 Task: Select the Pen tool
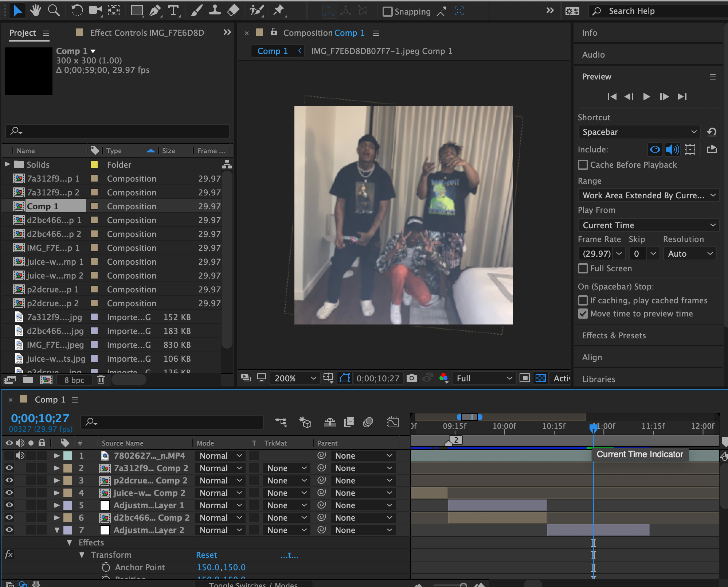tap(156, 11)
